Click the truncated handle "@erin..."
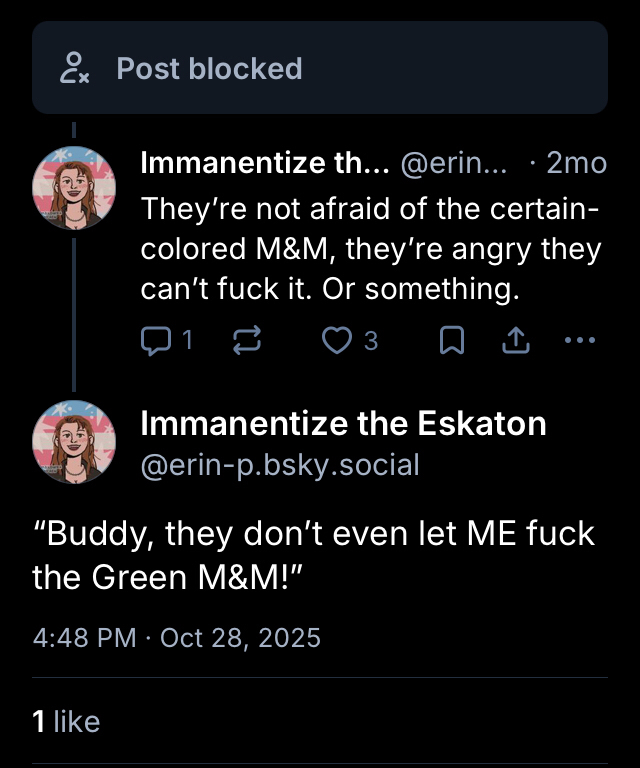Viewport: 640px width, 768px height. point(453,163)
